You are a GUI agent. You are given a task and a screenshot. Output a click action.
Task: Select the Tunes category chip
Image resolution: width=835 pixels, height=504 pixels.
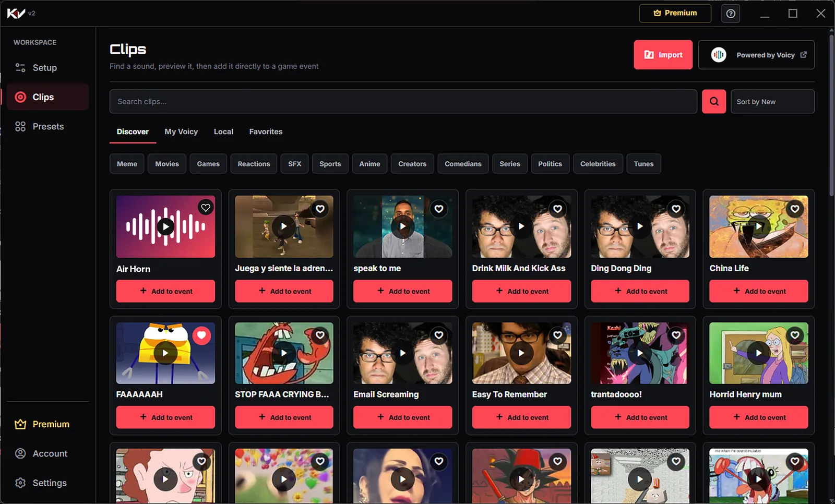tap(643, 164)
